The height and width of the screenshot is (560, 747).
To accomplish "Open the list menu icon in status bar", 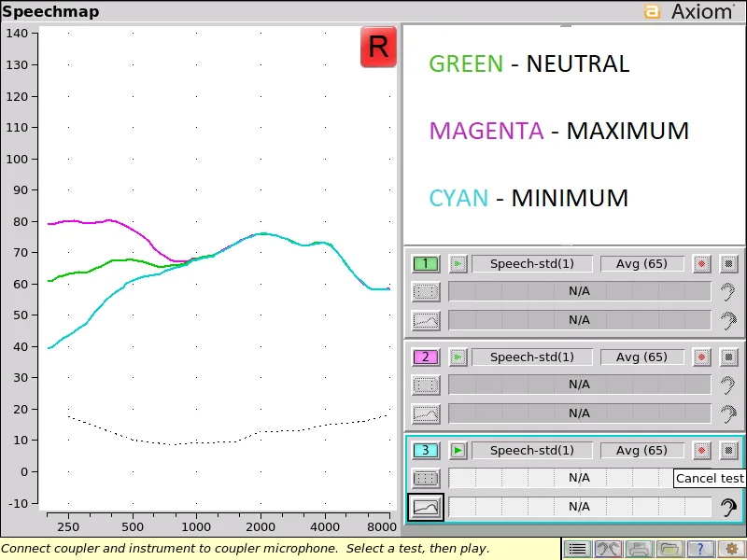I will tap(577, 550).
